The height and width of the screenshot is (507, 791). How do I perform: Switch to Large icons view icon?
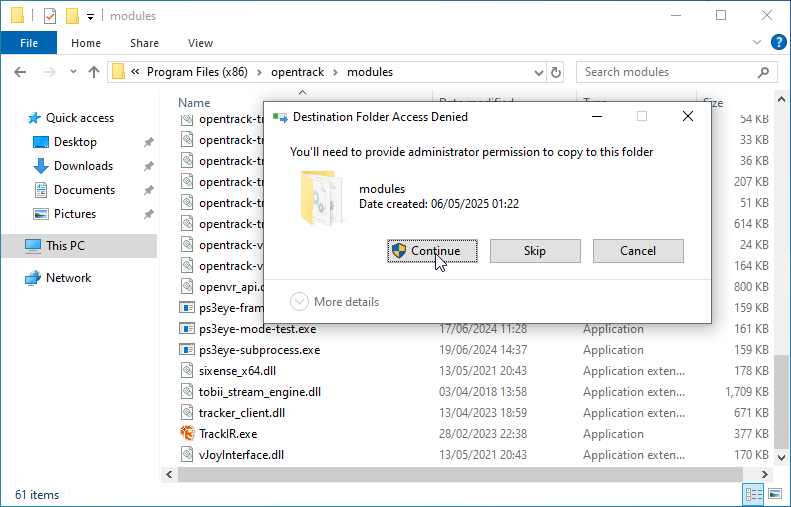pyautogui.click(x=775, y=494)
